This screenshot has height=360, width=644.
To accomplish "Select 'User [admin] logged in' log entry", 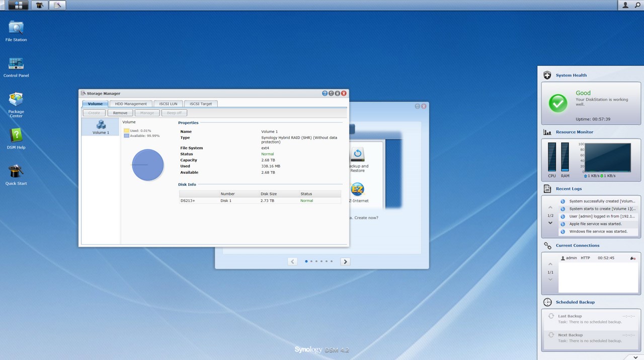I will [598, 217].
